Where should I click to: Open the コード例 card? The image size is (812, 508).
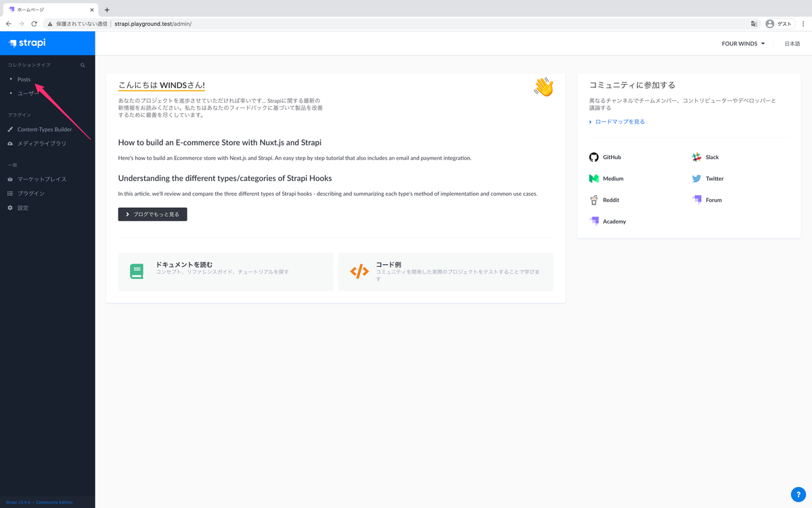click(445, 272)
